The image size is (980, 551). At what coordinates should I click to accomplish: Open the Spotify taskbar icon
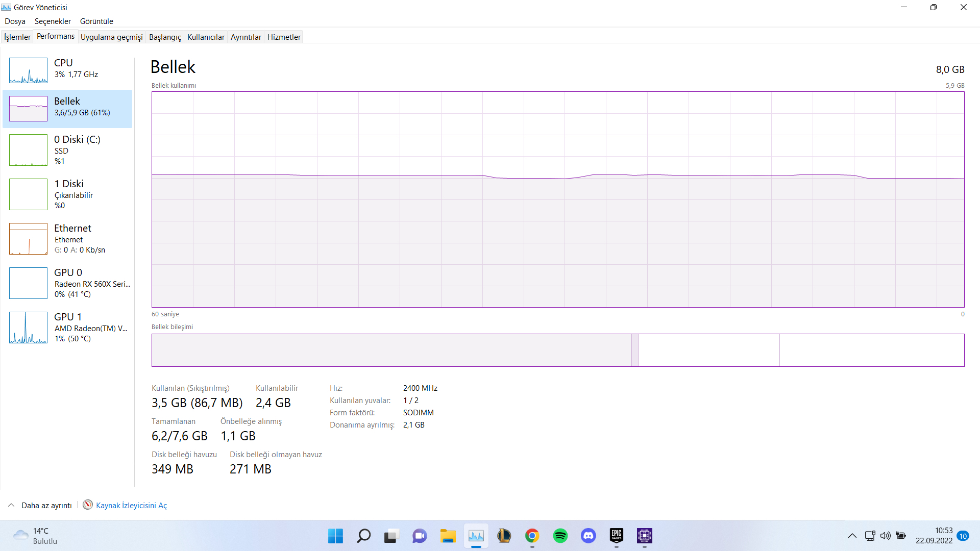560,536
